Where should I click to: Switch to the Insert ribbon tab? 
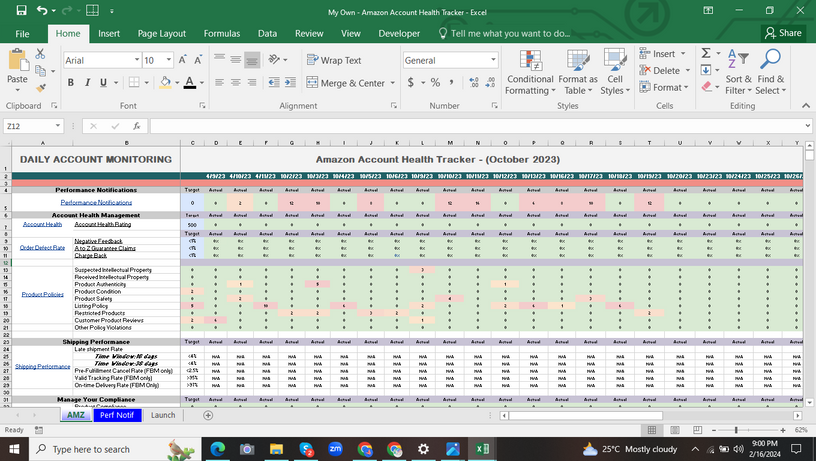(109, 34)
